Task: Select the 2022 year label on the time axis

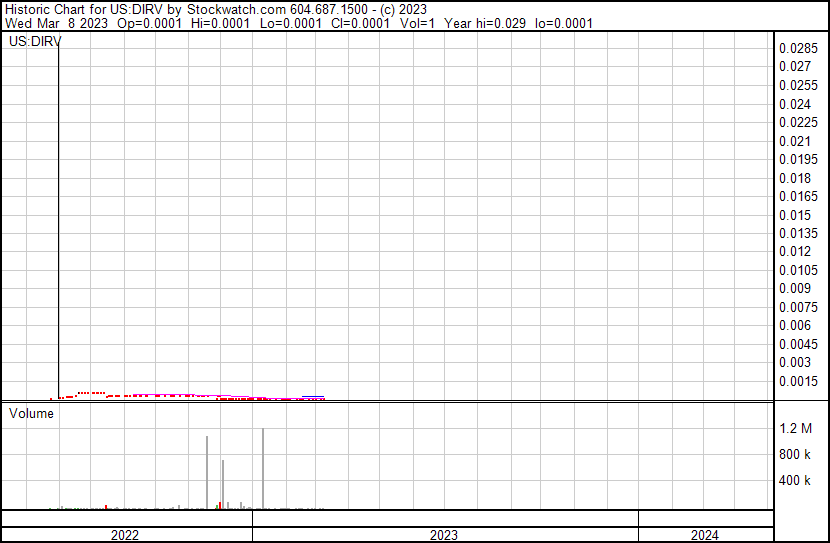Action: [124, 535]
